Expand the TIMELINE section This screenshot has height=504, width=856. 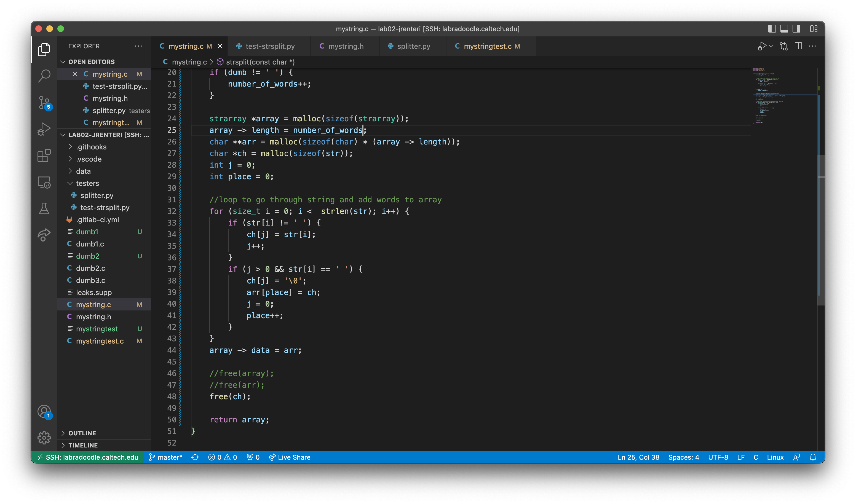pos(83,445)
